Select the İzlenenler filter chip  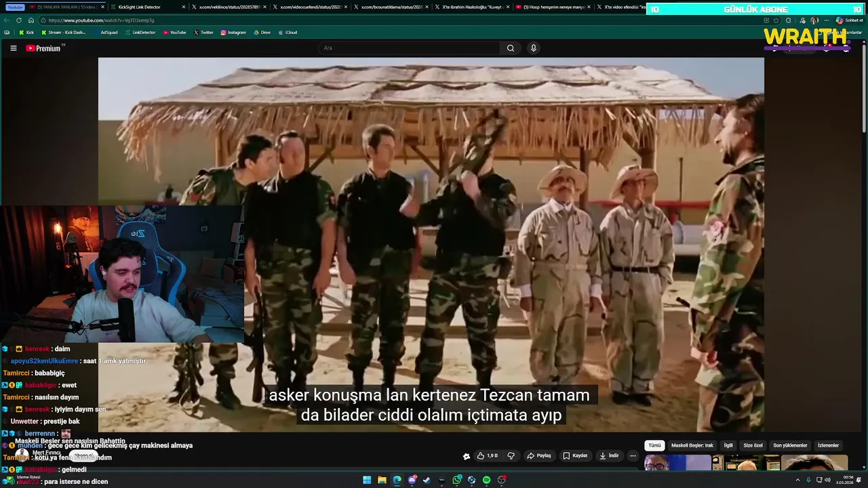(x=829, y=445)
